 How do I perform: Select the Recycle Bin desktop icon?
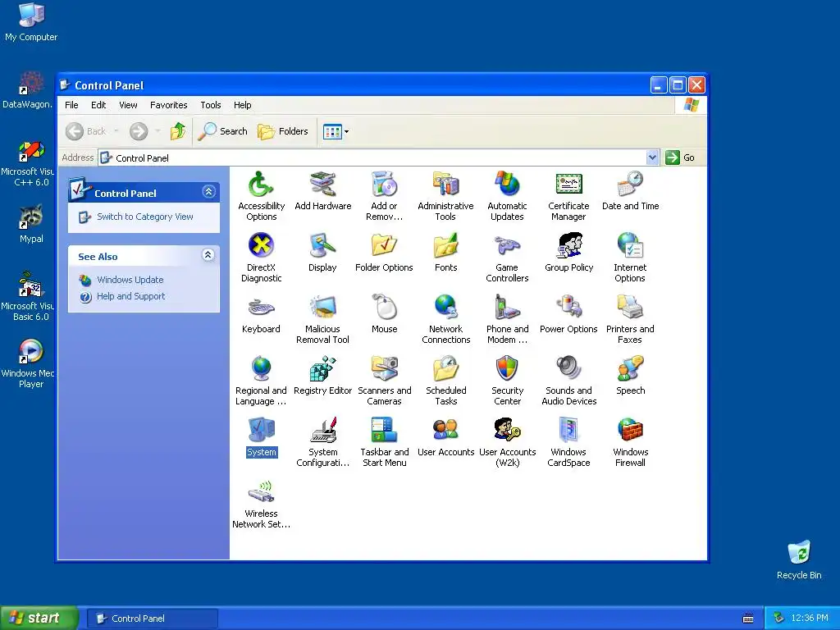(x=799, y=559)
